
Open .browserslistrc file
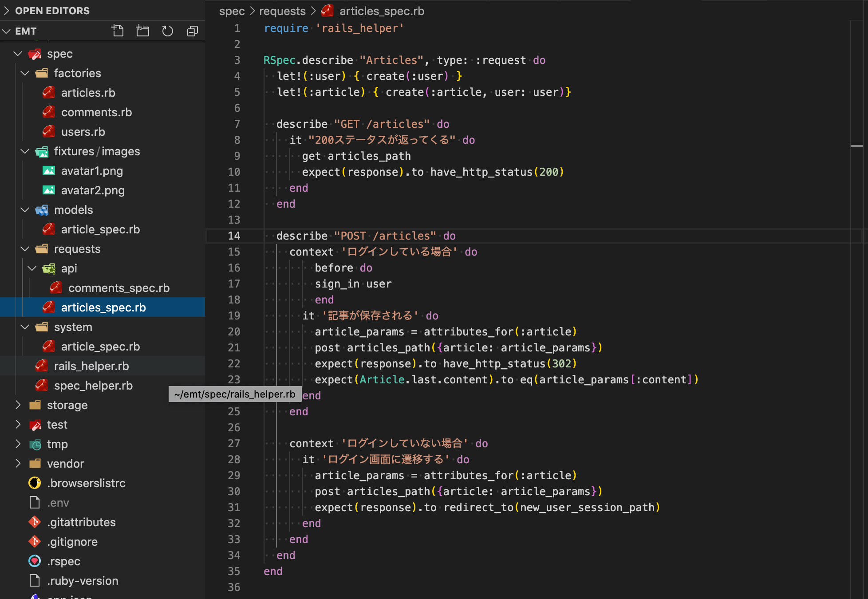pyautogui.click(x=86, y=483)
